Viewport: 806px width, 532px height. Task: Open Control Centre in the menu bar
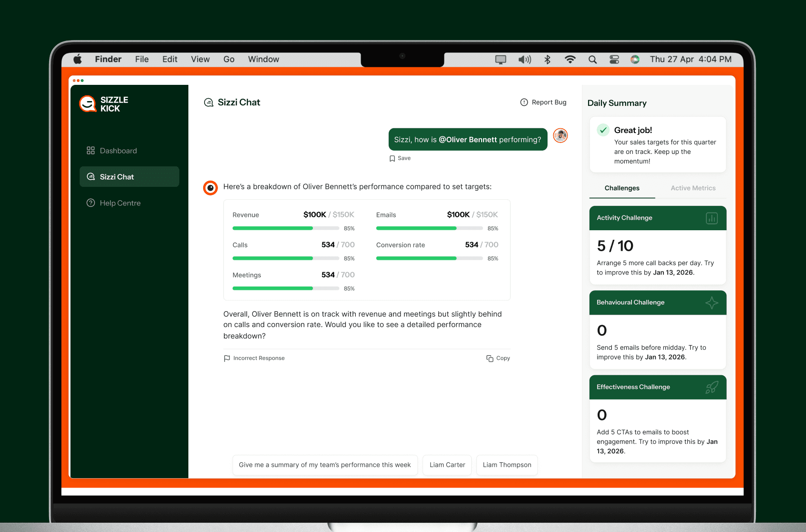tap(614, 60)
